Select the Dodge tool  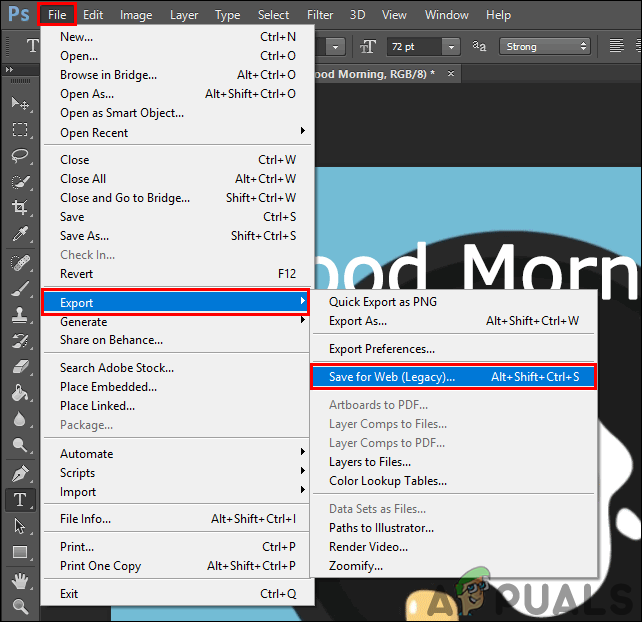(20, 445)
